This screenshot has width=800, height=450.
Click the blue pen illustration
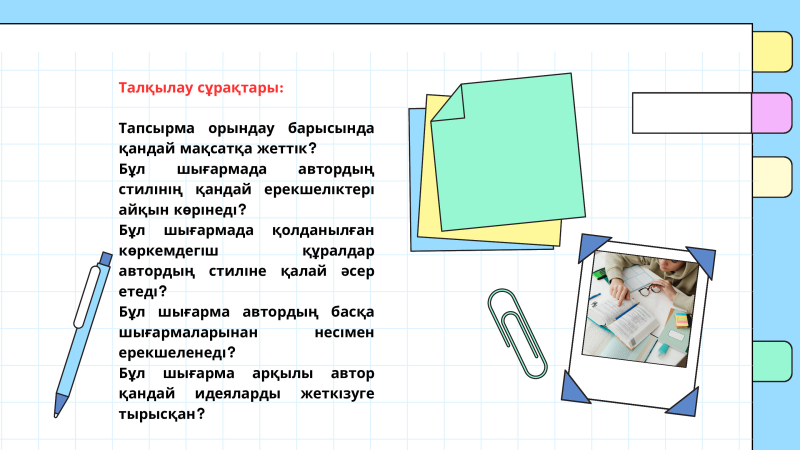click(83, 335)
